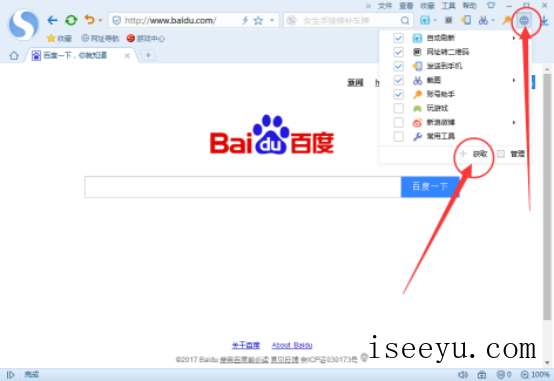Uncheck the 自动刷新 checkbox

[x=398, y=38]
